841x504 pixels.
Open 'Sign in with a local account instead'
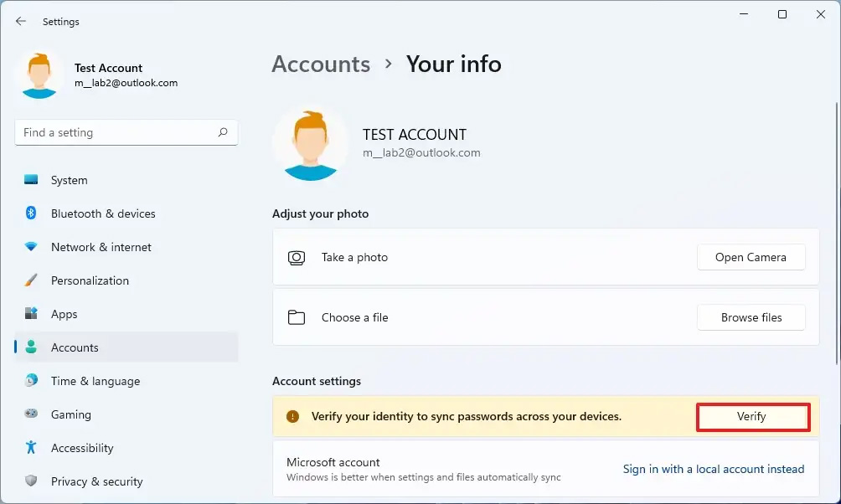[x=713, y=469]
